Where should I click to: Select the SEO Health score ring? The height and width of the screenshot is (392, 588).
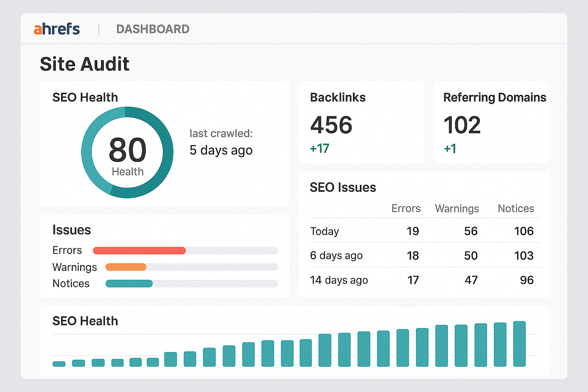click(x=128, y=151)
